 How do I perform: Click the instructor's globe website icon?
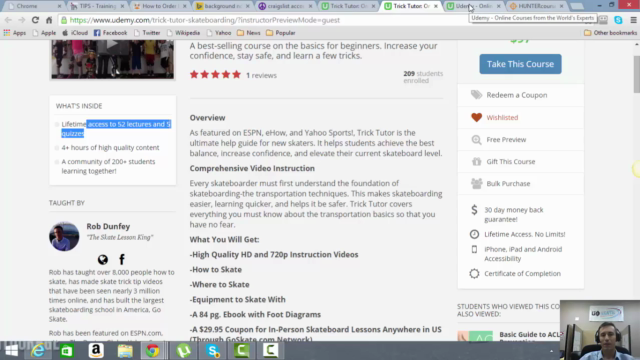[x=103, y=259]
